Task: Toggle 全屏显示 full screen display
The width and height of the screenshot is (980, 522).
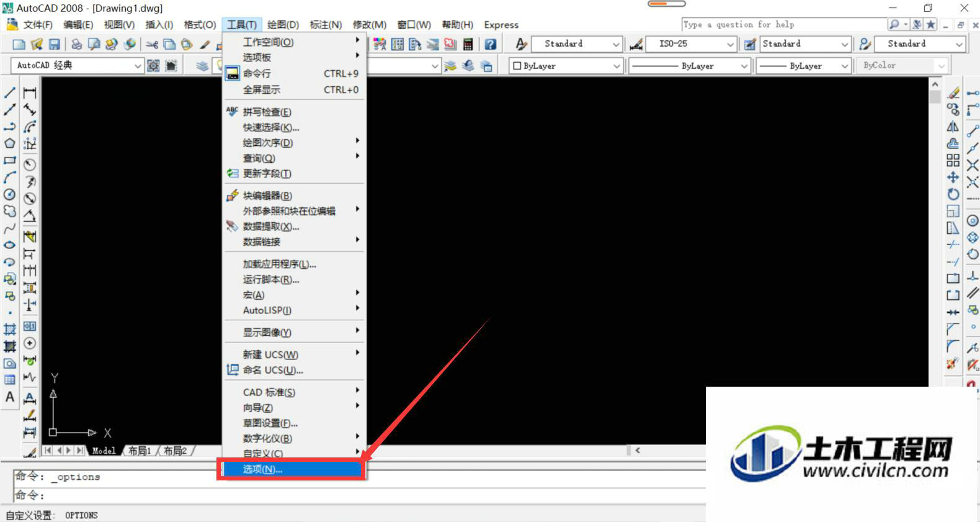Action: 295,89
